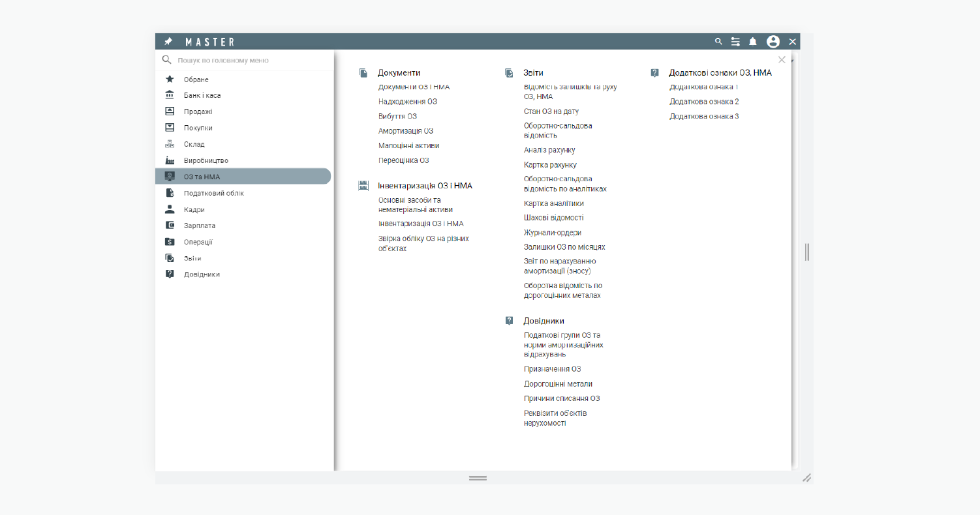The image size is (980, 515).
Task: Open notifications bell icon
Action: click(753, 42)
